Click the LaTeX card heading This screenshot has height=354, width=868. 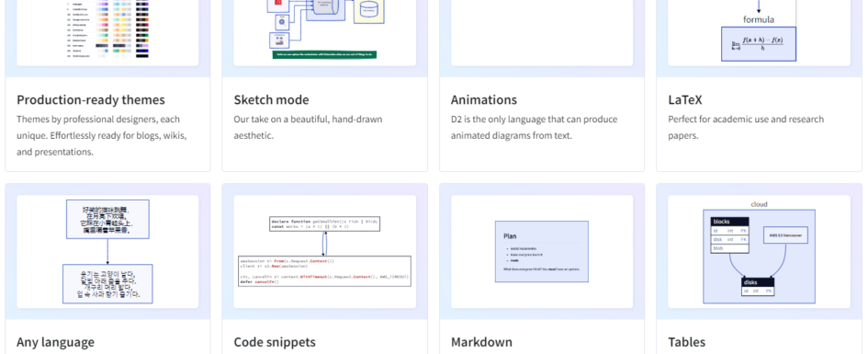[685, 99]
